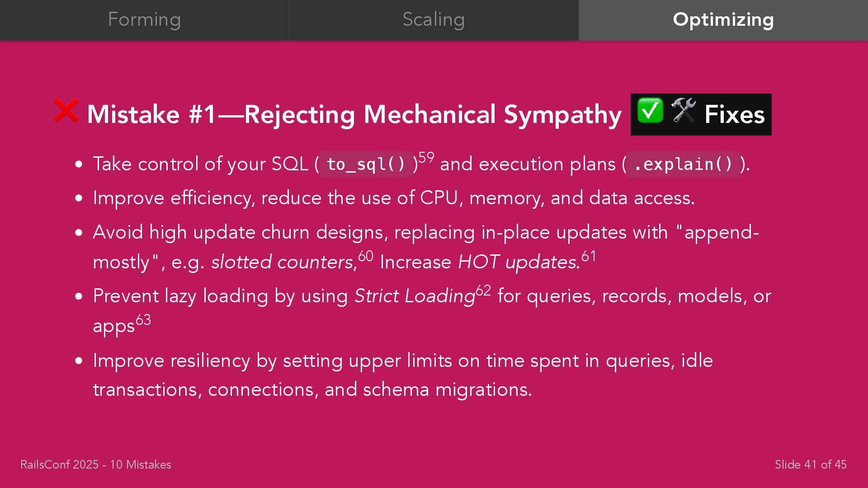Viewport: 868px width, 488px height.
Task: Click the green checkmark emoji icon
Action: [x=650, y=110]
